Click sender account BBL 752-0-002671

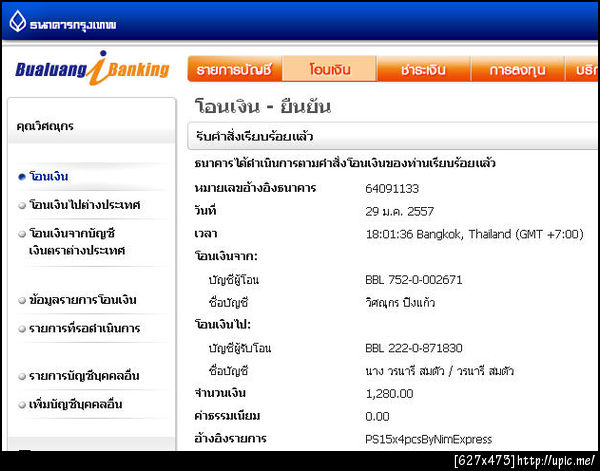click(414, 280)
